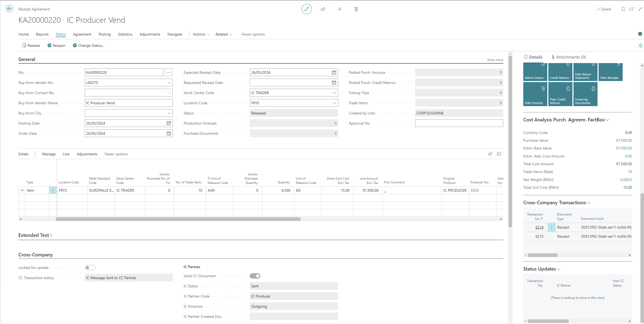The height and width of the screenshot is (324, 644).
Task: Delete record using trash icon
Action: 356,9
